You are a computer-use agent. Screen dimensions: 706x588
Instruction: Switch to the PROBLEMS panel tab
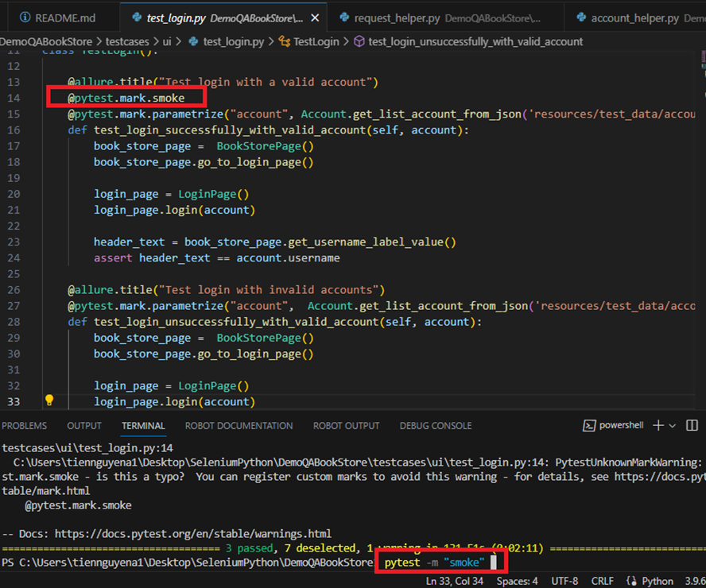coord(25,426)
